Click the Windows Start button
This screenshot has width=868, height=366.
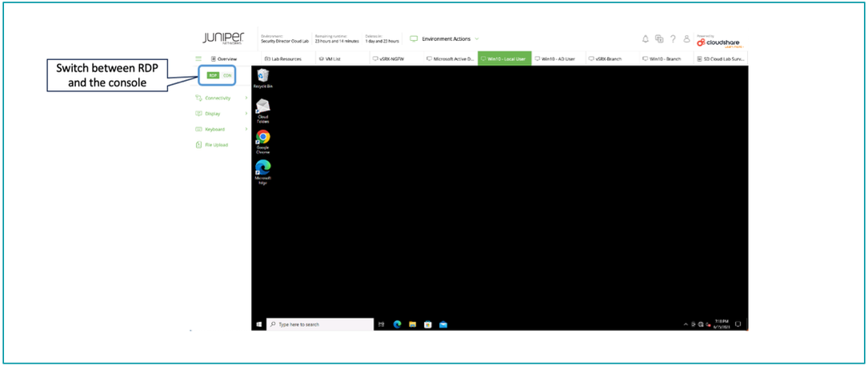point(258,324)
